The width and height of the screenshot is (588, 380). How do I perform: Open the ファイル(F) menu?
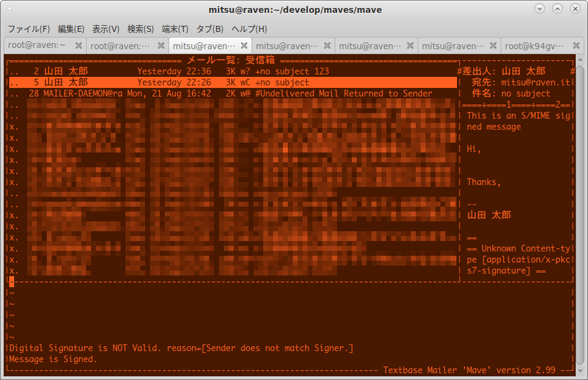coord(28,29)
